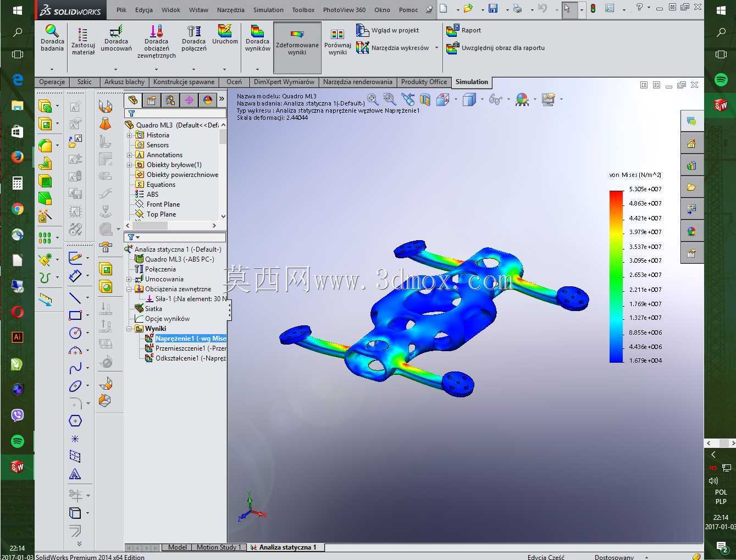Open Doradca wyników results advisor
The width and height of the screenshot is (736, 560).
click(x=257, y=38)
